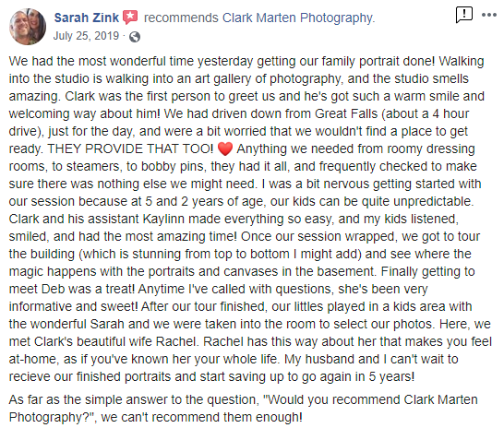Click "we can't recommend them enough!" text

point(201,417)
